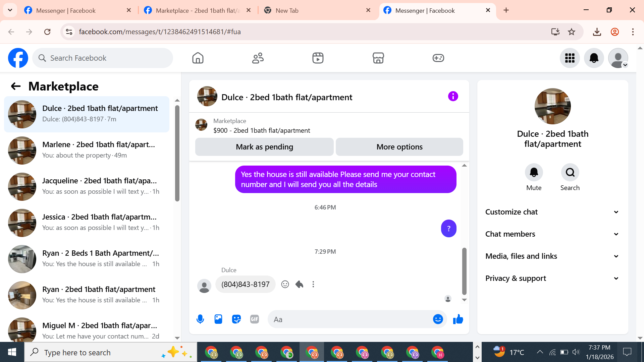Send a thumbs-up like
Image resolution: width=644 pixels, height=362 pixels.
click(458, 319)
